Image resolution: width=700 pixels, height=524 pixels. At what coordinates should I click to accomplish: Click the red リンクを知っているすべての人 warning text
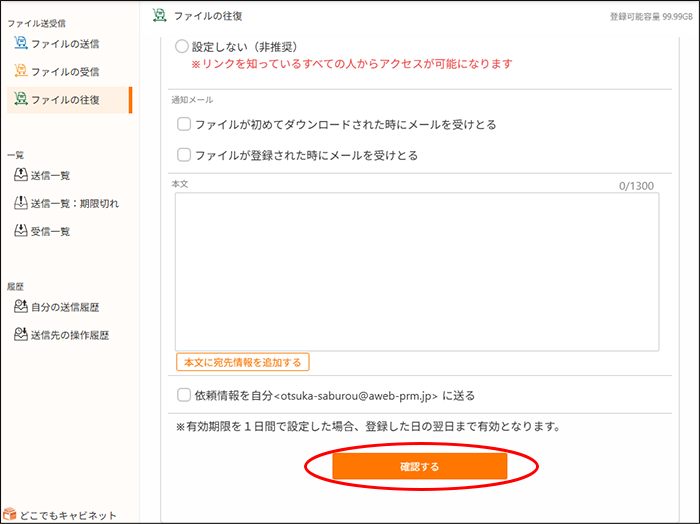[352, 64]
